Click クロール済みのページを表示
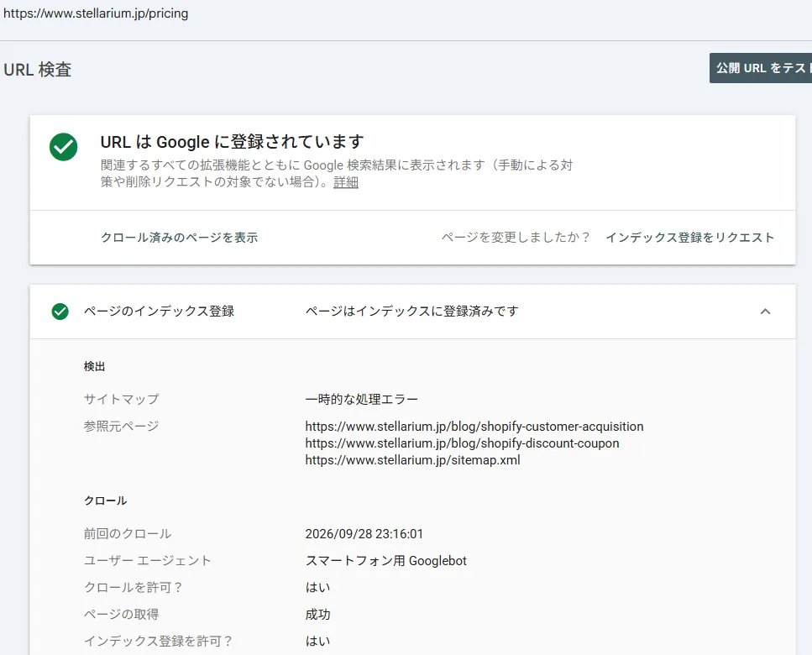This screenshot has width=812, height=655. [179, 237]
